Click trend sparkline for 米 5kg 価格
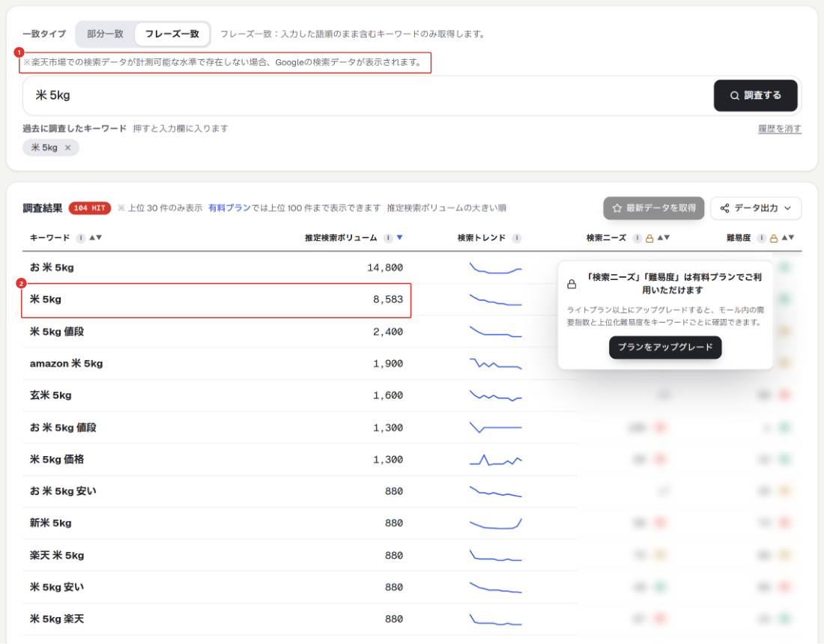The width and height of the screenshot is (824, 644). pyautogui.click(x=496, y=460)
